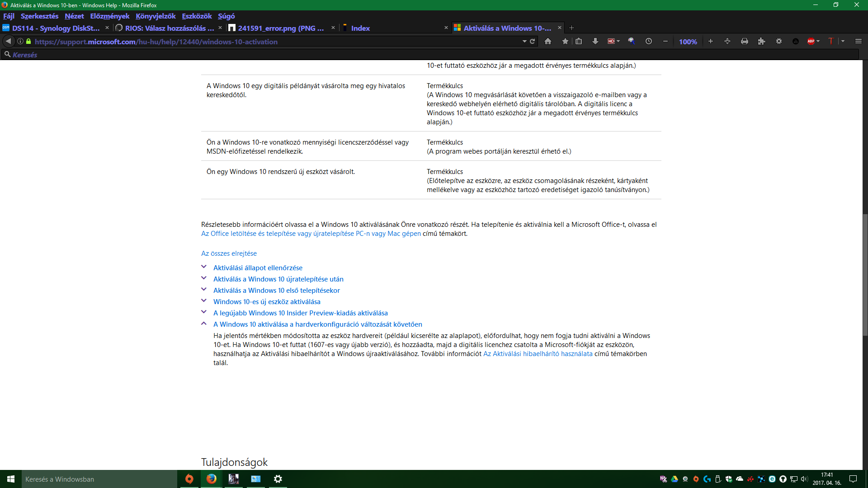
Task: Open the Nézet menu
Action: [x=74, y=16]
